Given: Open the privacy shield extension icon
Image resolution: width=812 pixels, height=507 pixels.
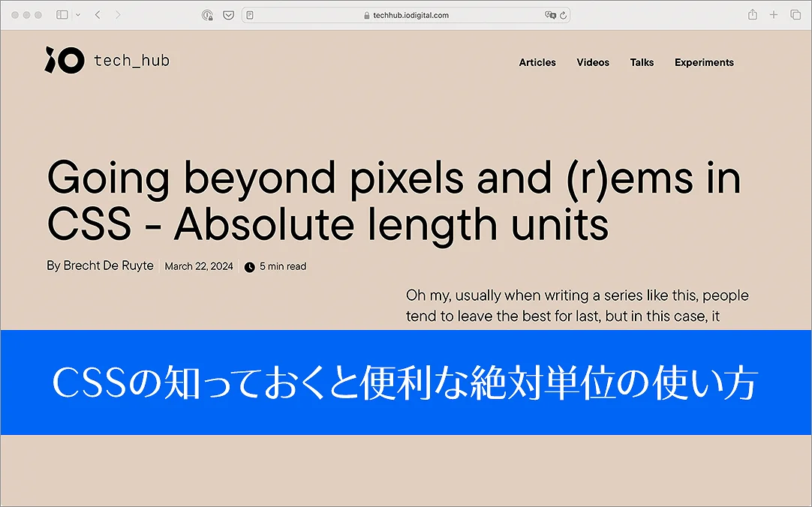Looking at the screenshot, I should click(207, 15).
